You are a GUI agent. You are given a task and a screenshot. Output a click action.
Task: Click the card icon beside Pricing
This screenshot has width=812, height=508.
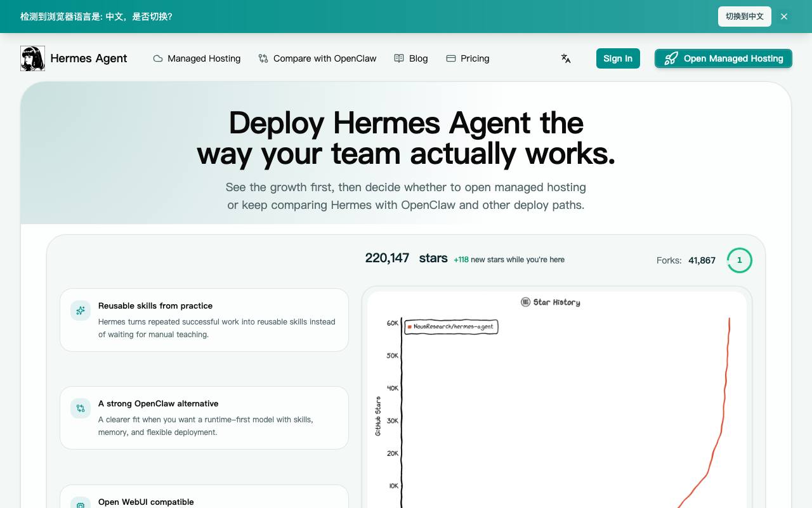click(451, 58)
